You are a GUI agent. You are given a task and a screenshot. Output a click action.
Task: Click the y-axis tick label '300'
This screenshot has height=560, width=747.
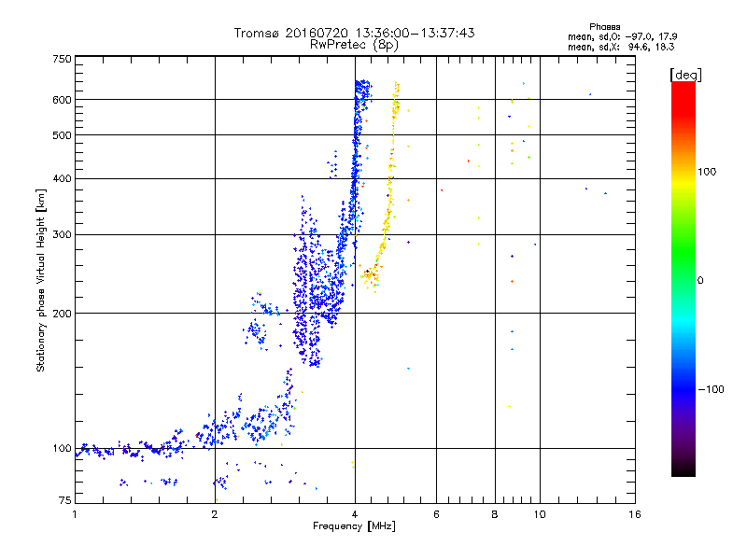(62, 235)
